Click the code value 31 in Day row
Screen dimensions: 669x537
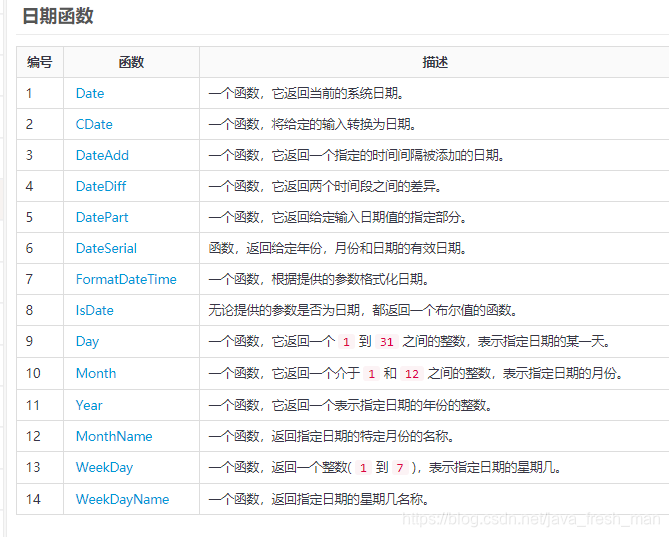387,342
